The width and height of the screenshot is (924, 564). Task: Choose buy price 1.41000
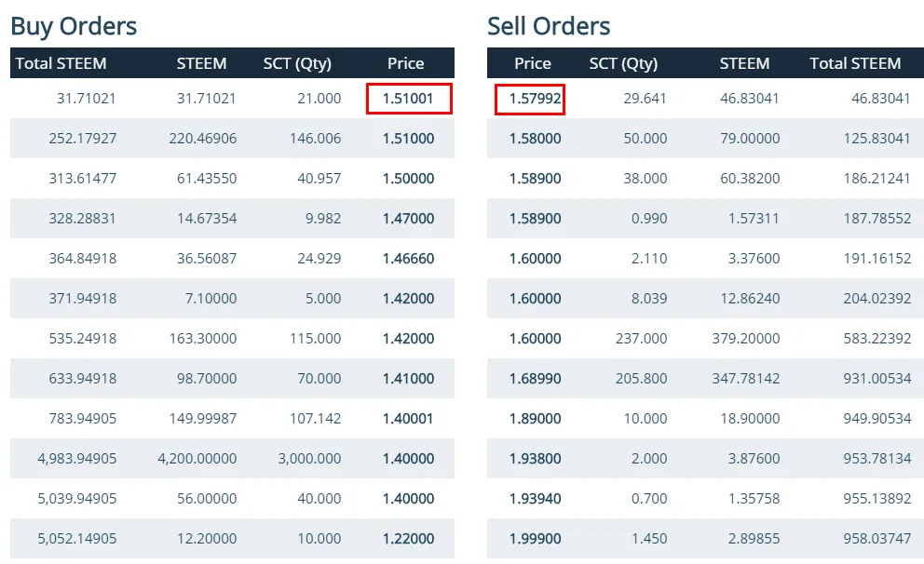pos(408,379)
